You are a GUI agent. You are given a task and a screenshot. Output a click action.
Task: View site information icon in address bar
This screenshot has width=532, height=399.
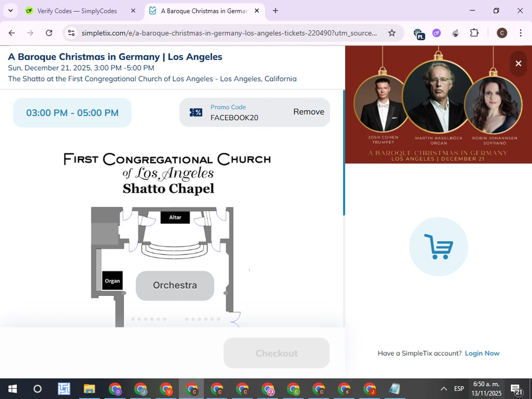[x=71, y=33]
